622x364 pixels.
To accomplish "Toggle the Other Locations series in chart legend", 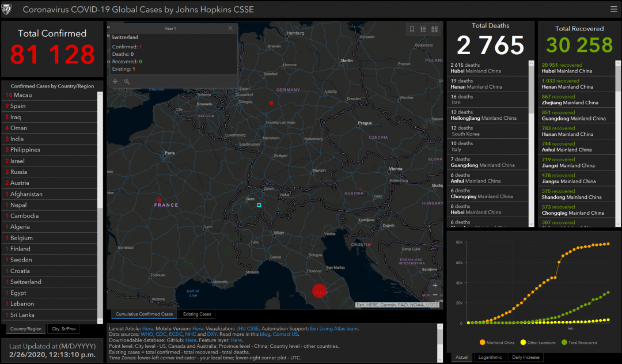I will click(538, 343).
